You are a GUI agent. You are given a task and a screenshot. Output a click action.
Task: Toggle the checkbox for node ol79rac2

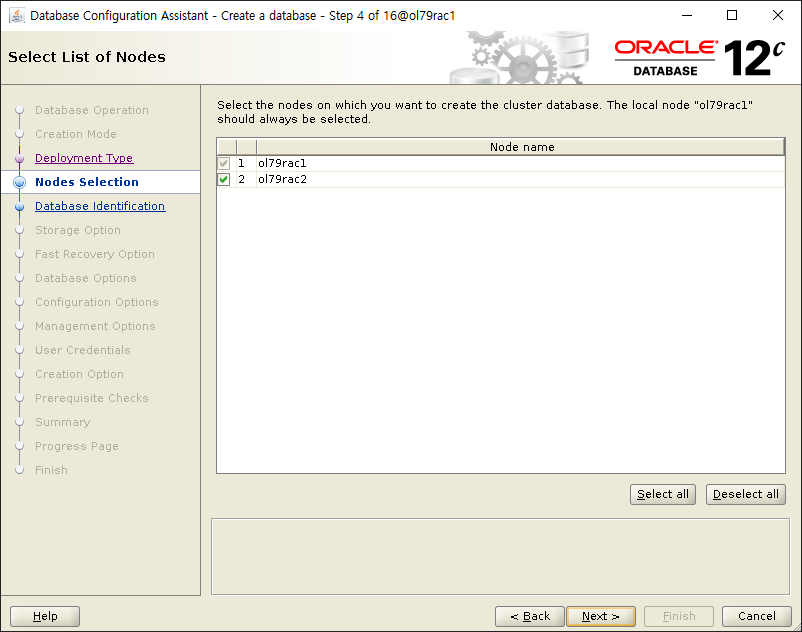224,179
